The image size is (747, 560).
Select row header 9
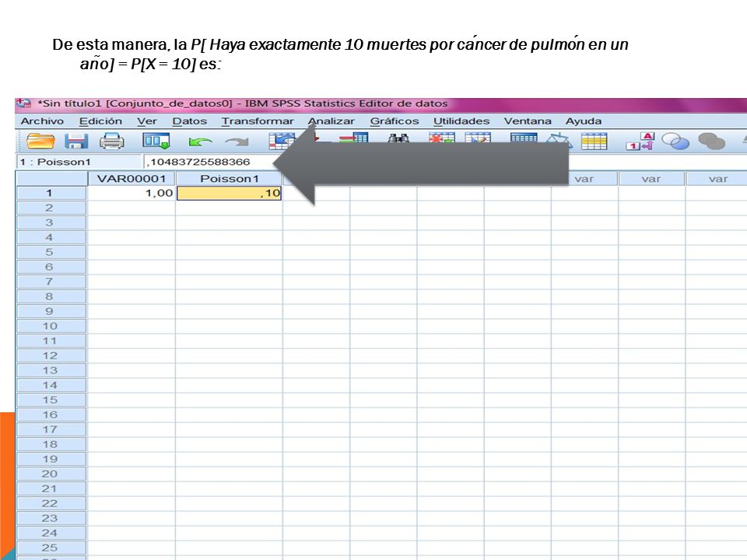pyautogui.click(x=51, y=311)
